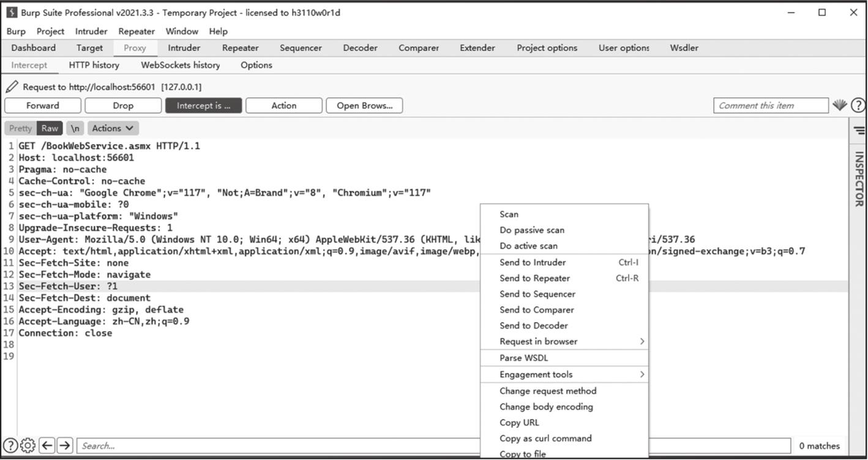Click the pencil edit icon beside Request to
Viewport: 868px width, 460px height.
[12, 87]
